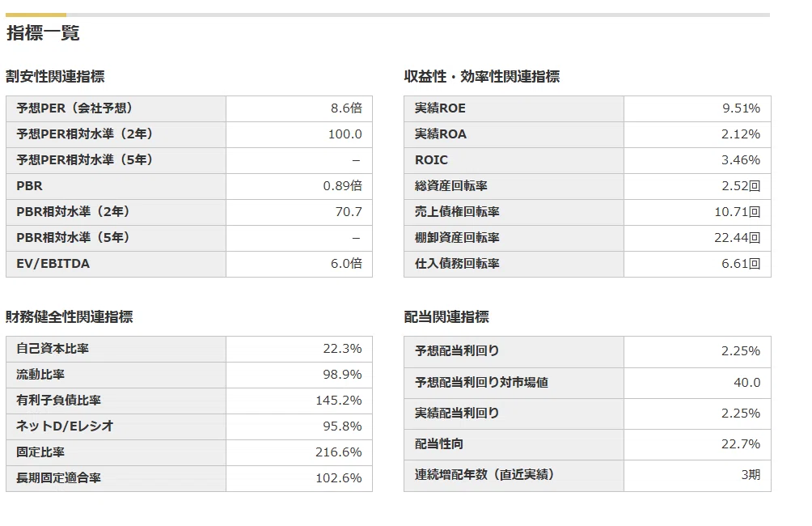Image resolution: width=812 pixels, height=526 pixels.
Task: Select the 配当関連指標 section heading
Action: pyautogui.click(x=446, y=317)
